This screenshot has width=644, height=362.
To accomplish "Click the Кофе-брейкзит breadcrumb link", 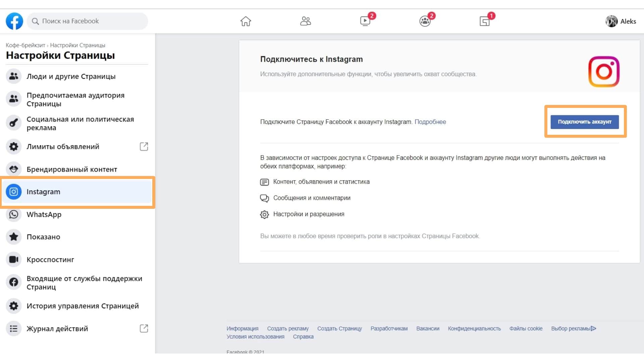I will pyautogui.click(x=25, y=45).
